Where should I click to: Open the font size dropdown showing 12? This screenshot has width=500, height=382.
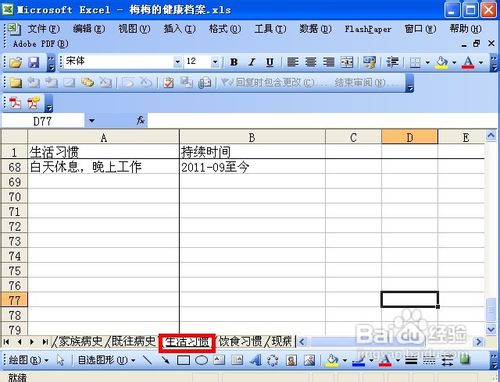[215, 62]
